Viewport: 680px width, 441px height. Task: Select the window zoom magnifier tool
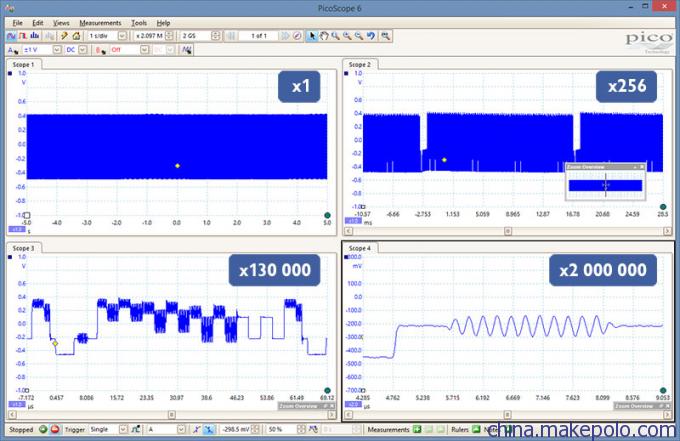click(335, 36)
